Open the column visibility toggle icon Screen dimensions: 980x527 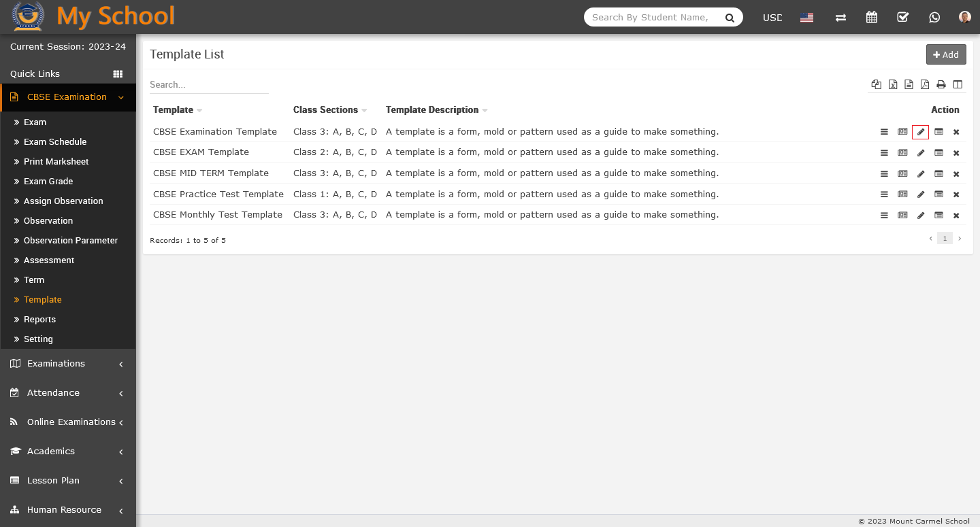coord(958,84)
